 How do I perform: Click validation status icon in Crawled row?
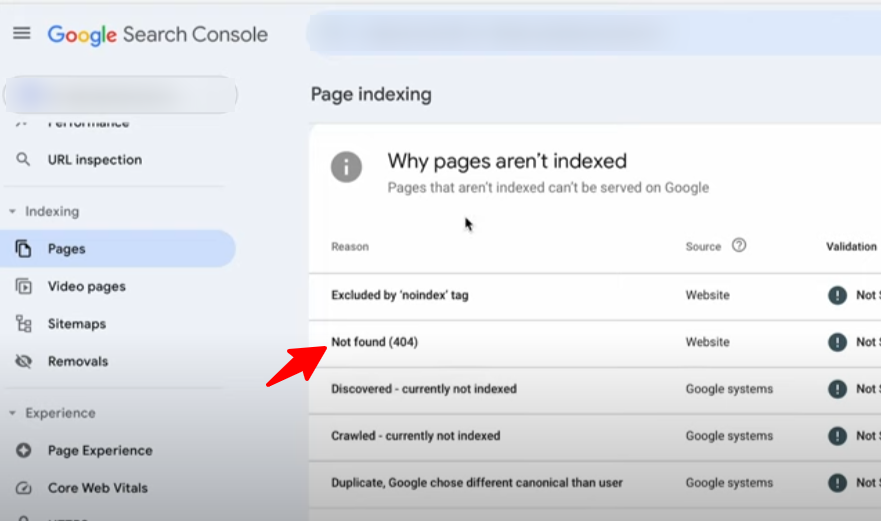click(x=837, y=436)
